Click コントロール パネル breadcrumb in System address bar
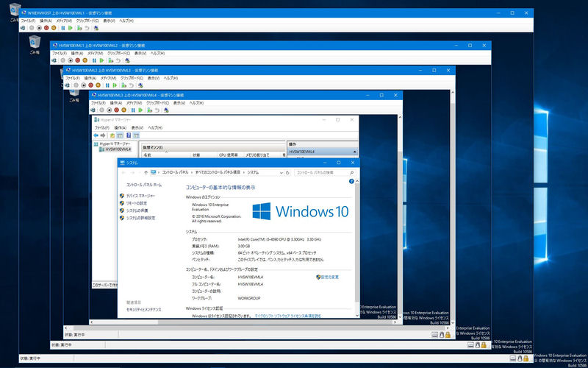This screenshot has width=588, height=368. click(x=175, y=172)
